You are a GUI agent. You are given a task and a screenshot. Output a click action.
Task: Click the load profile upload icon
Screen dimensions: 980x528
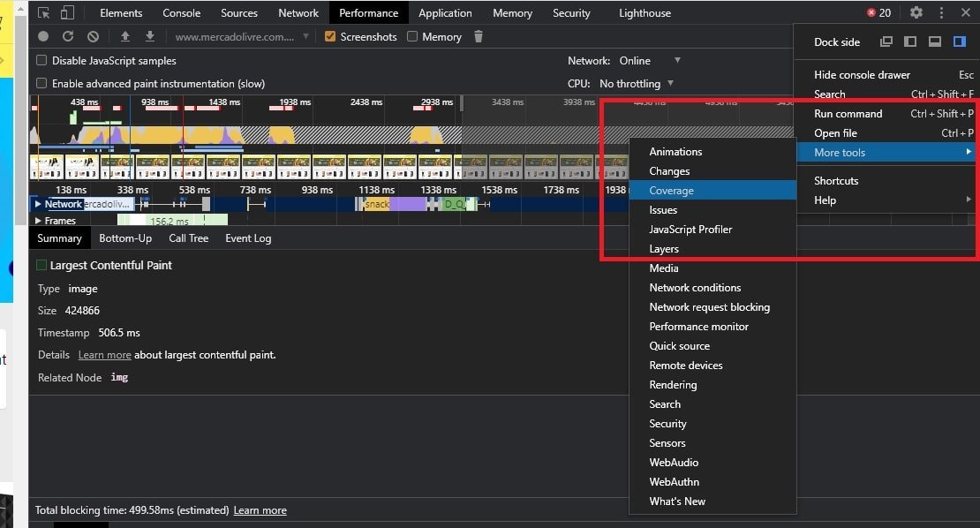tap(125, 36)
